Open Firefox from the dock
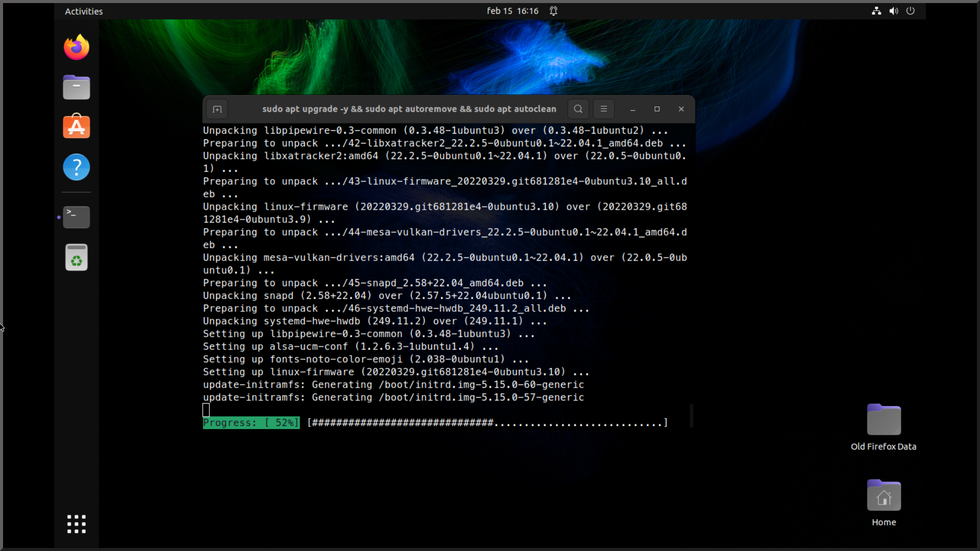The width and height of the screenshot is (980, 551). (76, 47)
